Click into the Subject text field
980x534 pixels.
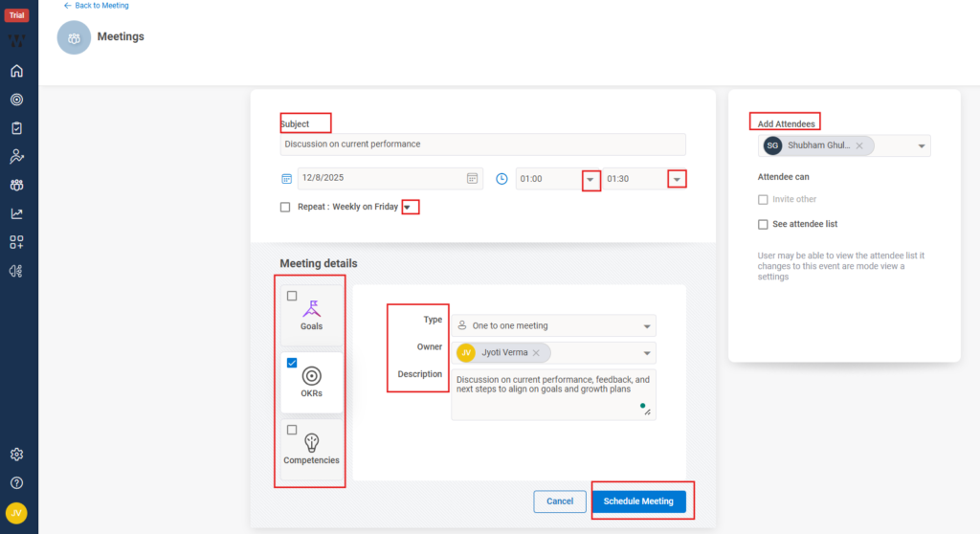(482, 145)
